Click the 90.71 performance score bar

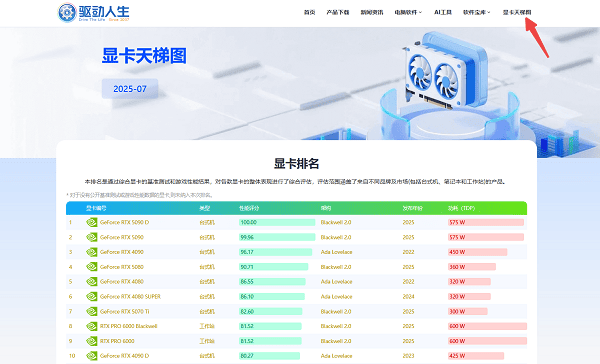tap(274, 267)
